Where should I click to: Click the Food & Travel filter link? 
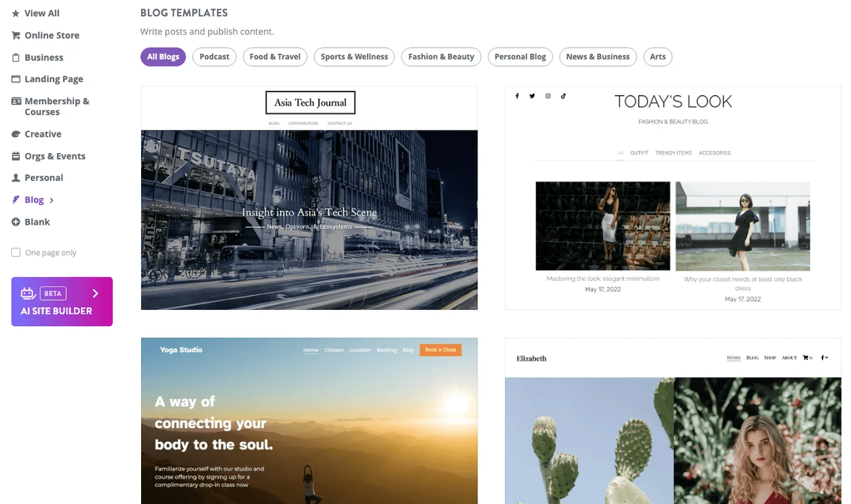(274, 56)
